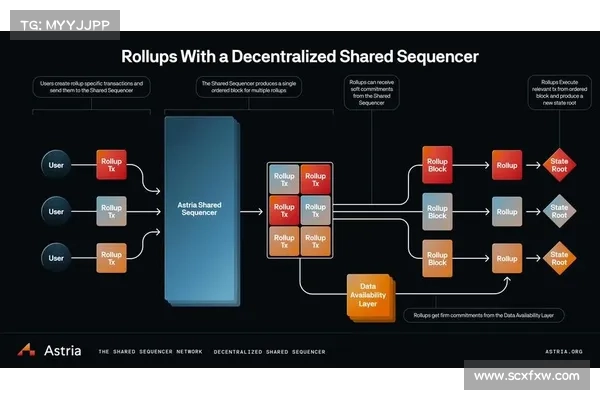
Task: Select the gray Rollup Block
Action: pyautogui.click(x=437, y=212)
